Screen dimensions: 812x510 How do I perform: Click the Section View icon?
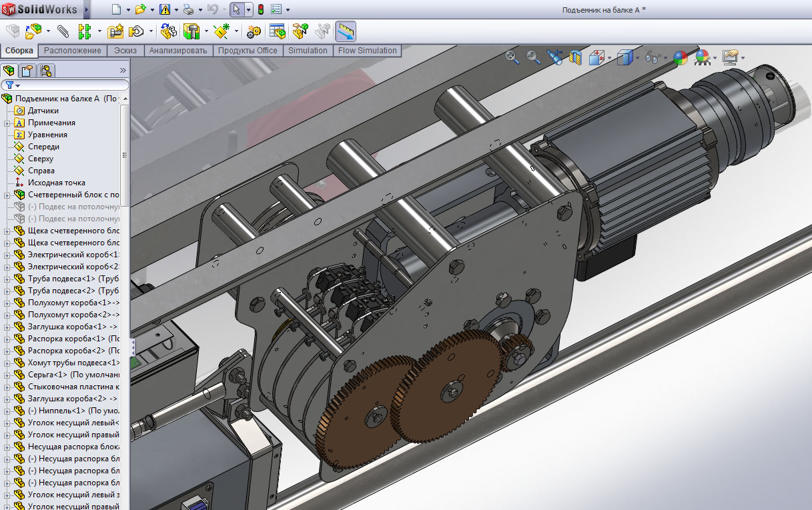point(576,58)
